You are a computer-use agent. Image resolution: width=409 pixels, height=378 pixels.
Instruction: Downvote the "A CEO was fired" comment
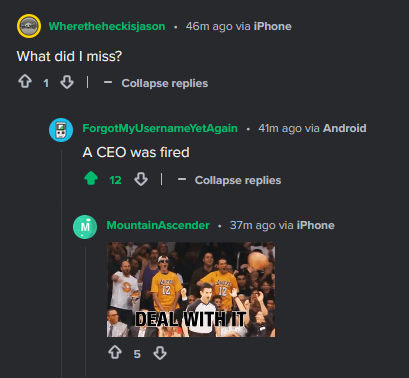coord(141,179)
